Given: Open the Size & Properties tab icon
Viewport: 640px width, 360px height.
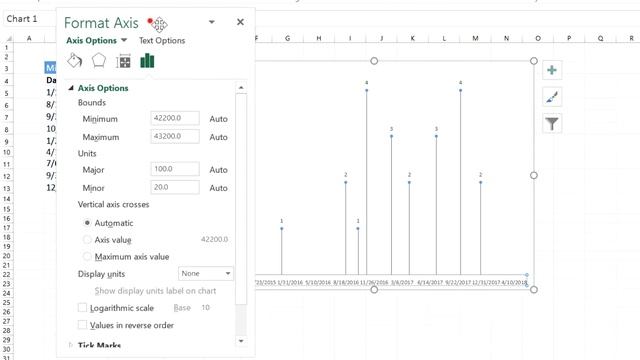Looking at the screenshot, I should [x=123, y=61].
